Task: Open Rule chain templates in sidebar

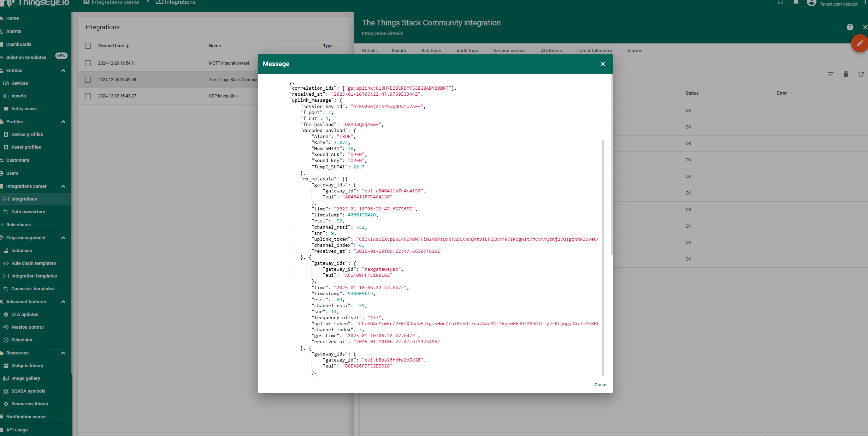Action: click(33, 263)
